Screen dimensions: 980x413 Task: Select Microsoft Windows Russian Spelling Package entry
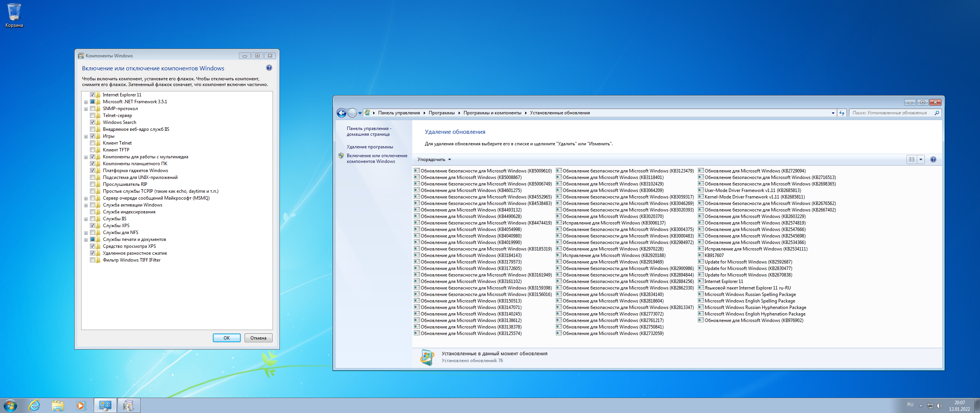coord(747,294)
